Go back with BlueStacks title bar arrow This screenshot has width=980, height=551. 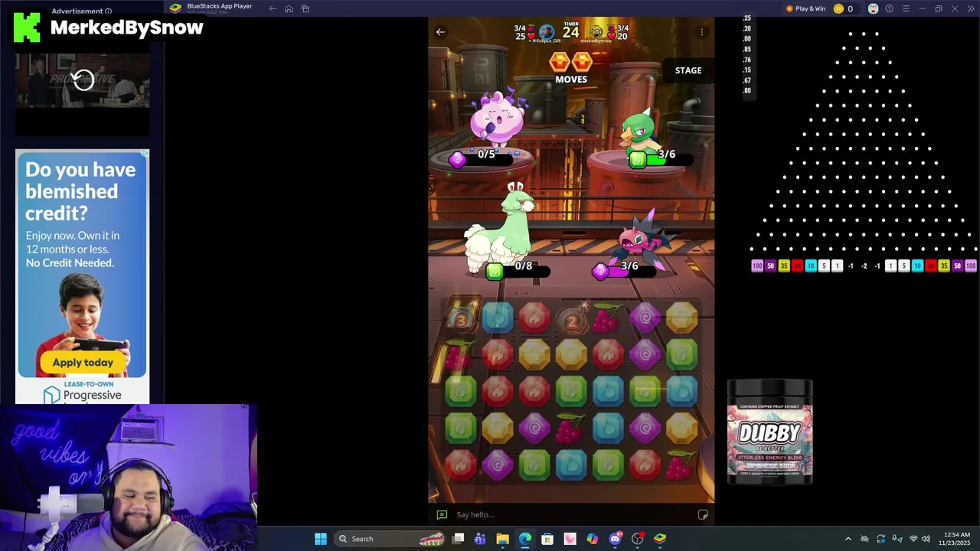pyautogui.click(x=273, y=8)
